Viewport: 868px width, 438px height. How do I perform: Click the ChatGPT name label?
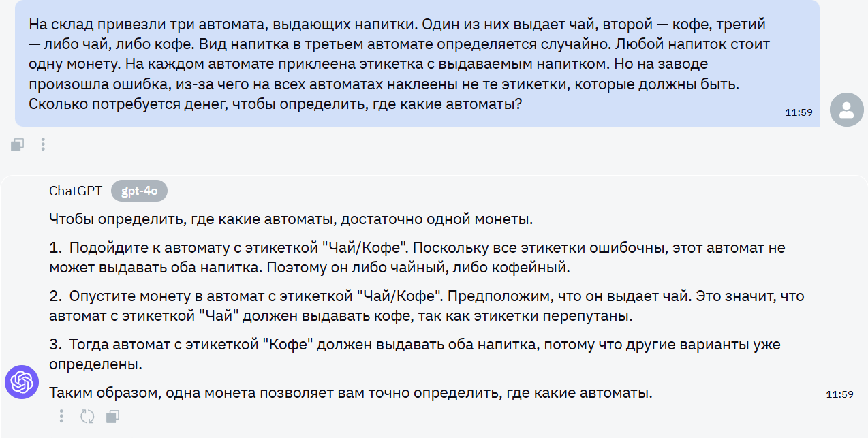click(x=74, y=191)
